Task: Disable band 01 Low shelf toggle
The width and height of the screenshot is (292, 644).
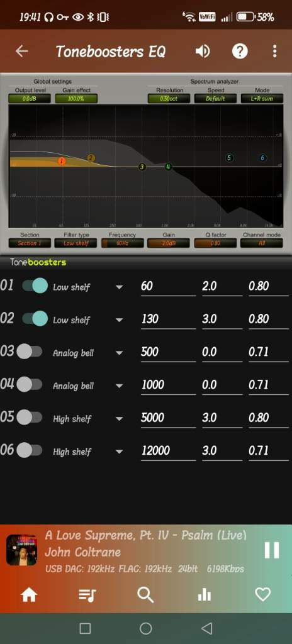Action: tap(35, 286)
